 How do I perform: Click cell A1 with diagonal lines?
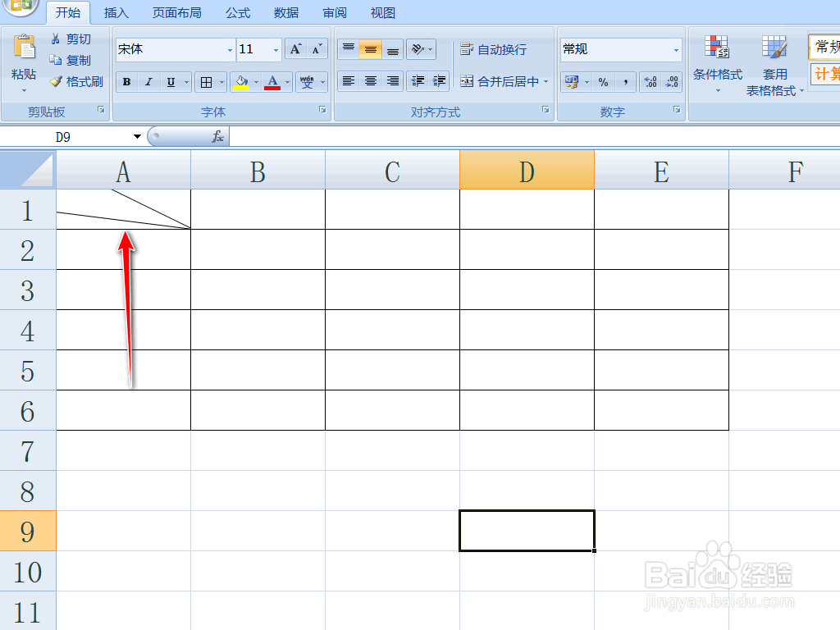click(x=123, y=209)
